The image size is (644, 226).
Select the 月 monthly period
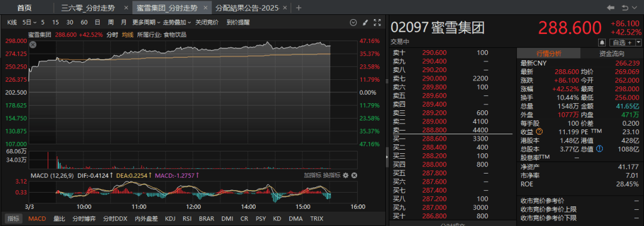[x=123, y=23]
